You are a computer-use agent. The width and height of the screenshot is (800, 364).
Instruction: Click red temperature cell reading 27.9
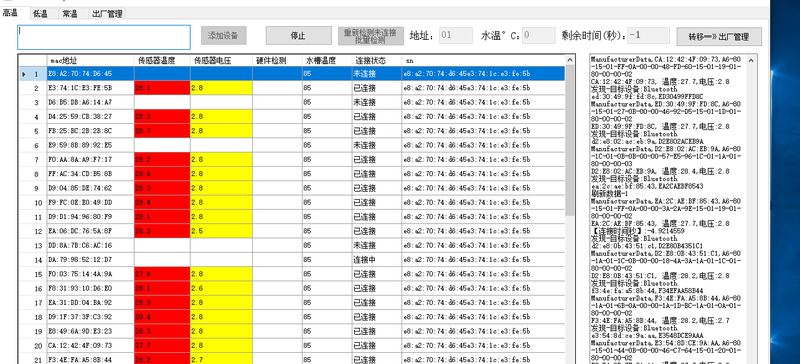click(162, 274)
